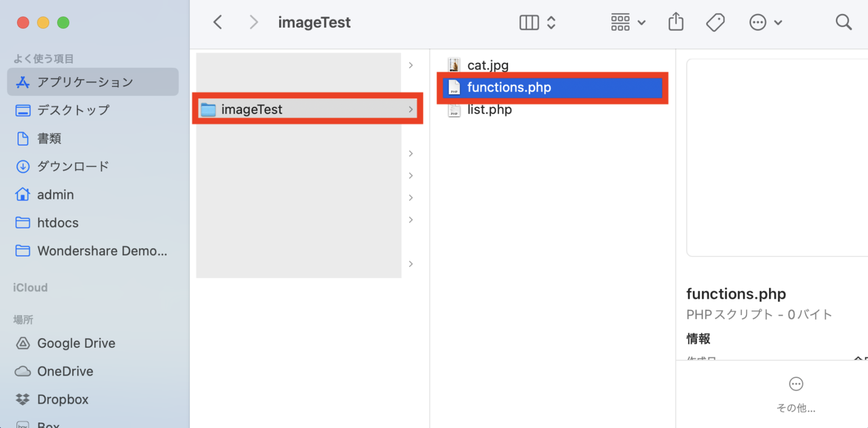Expand the imageTest folder chevron
868x428 pixels.
411,110
